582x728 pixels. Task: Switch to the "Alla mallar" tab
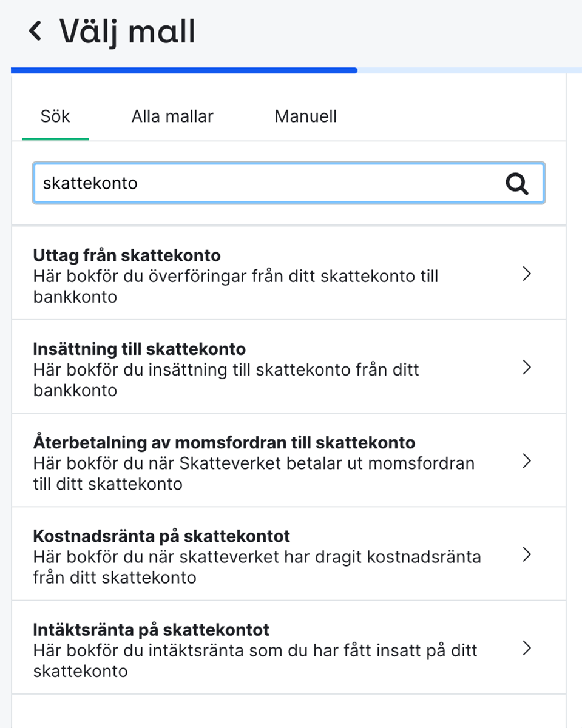[172, 116]
